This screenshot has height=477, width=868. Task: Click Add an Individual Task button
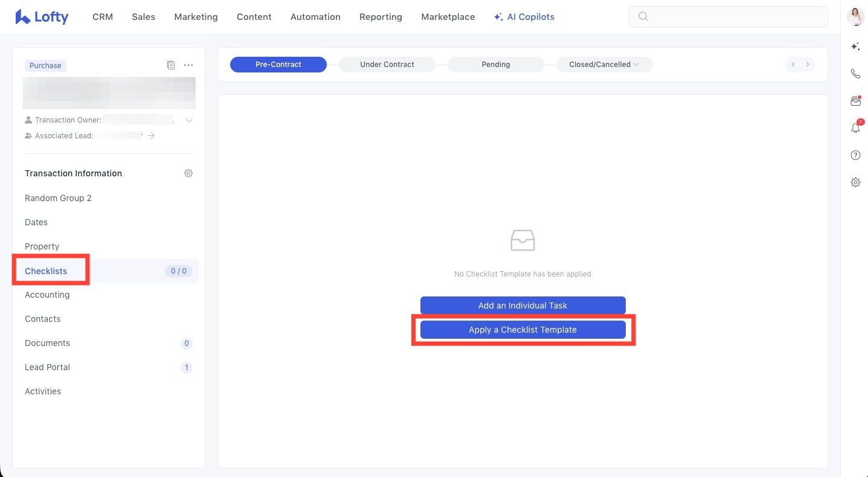(523, 306)
